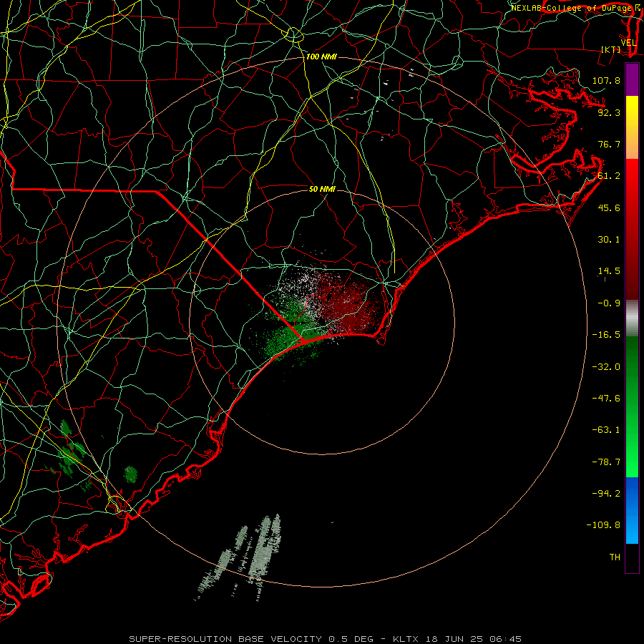The image size is (644, 644).
Task: Click the 100 NMI range ring label
Action: click(x=321, y=57)
